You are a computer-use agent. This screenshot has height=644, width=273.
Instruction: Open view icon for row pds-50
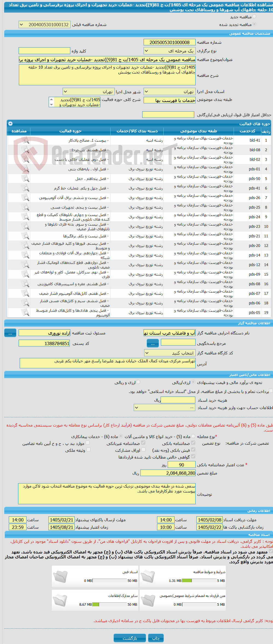(x=25, y=179)
